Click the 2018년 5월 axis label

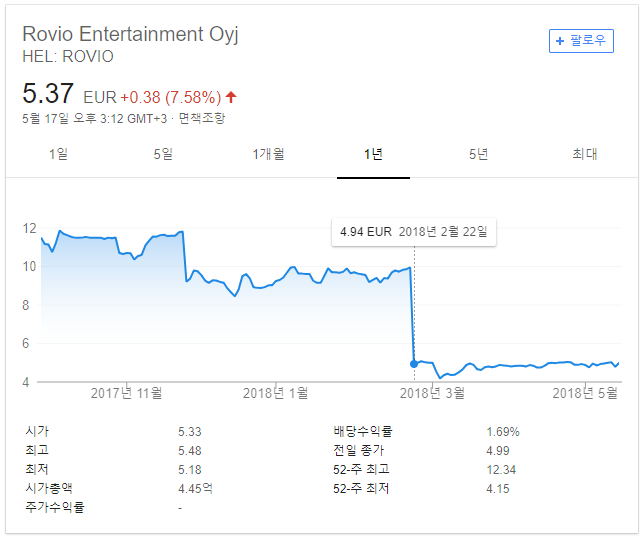coord(585,393)
